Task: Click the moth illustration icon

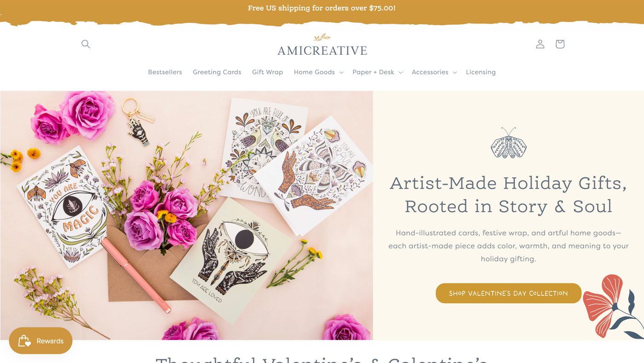Action: 508,143
